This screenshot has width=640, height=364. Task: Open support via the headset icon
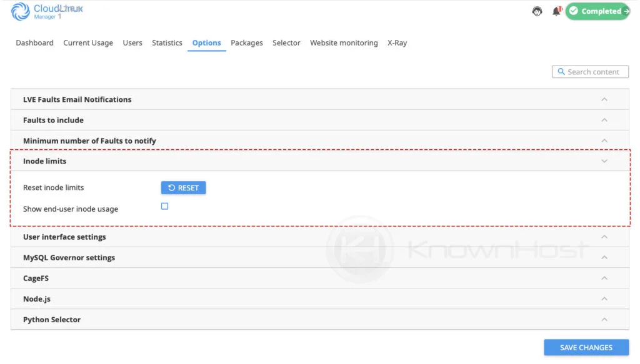[536, 11]
